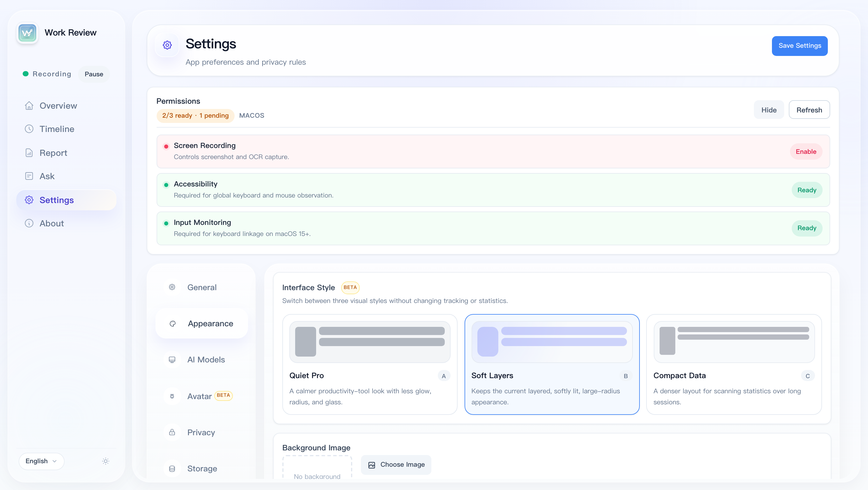
Task: Click the Permissions heading
Action: [178, 101]
